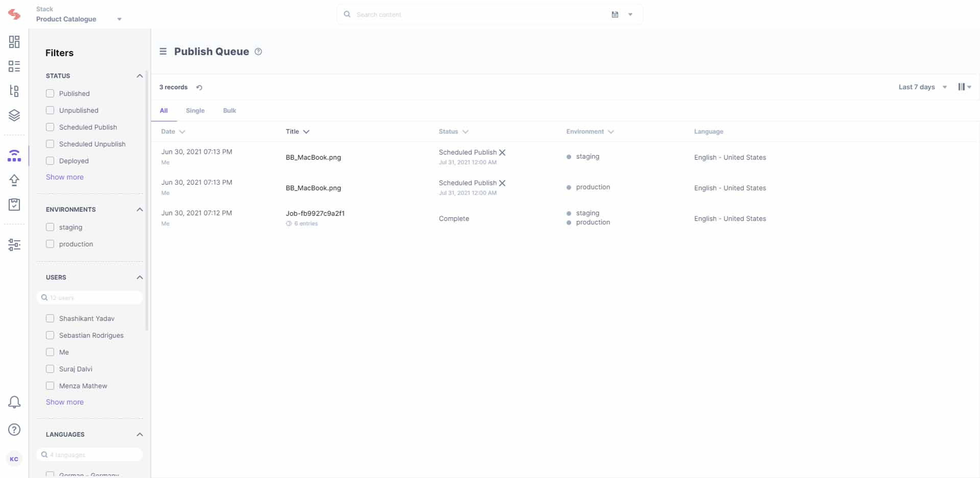
Task: Open the Job-fb9927c9a2f1 entry
Action: (x=315, y=213)
